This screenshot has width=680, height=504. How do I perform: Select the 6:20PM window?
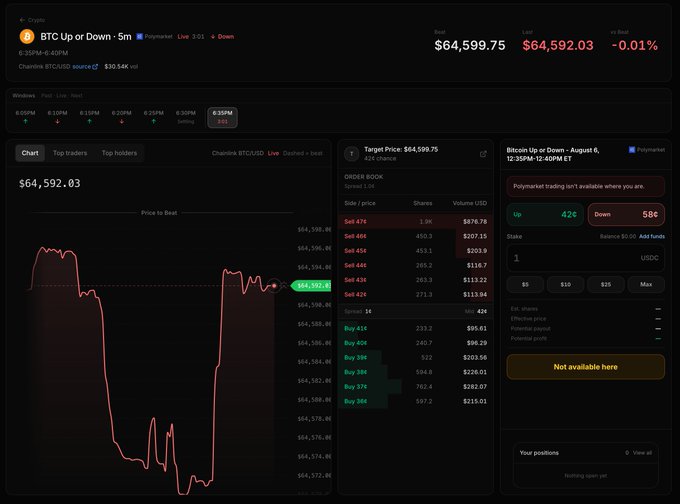[x=121, y=117]
